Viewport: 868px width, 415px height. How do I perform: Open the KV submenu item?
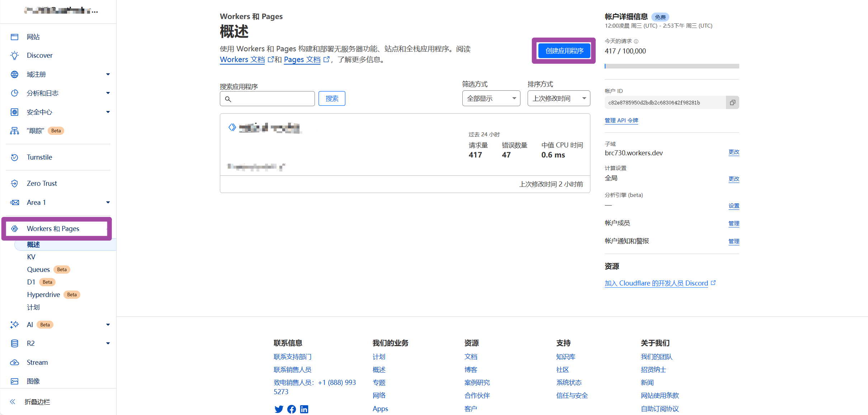(x=31, y=257)
